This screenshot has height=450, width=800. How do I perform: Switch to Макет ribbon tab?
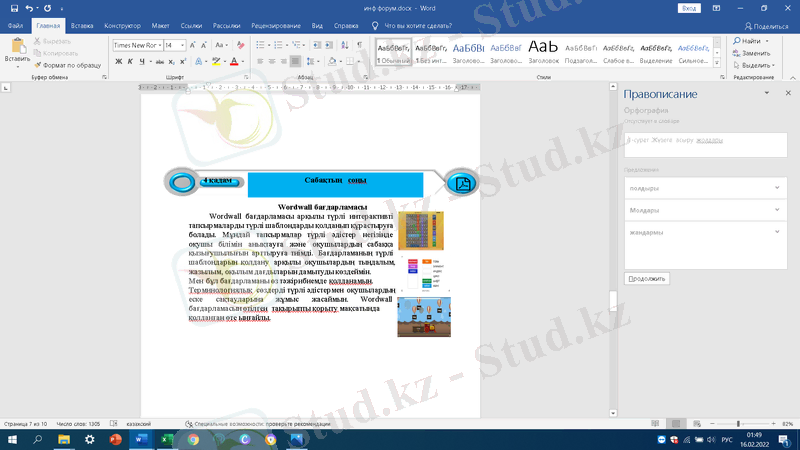160,26
